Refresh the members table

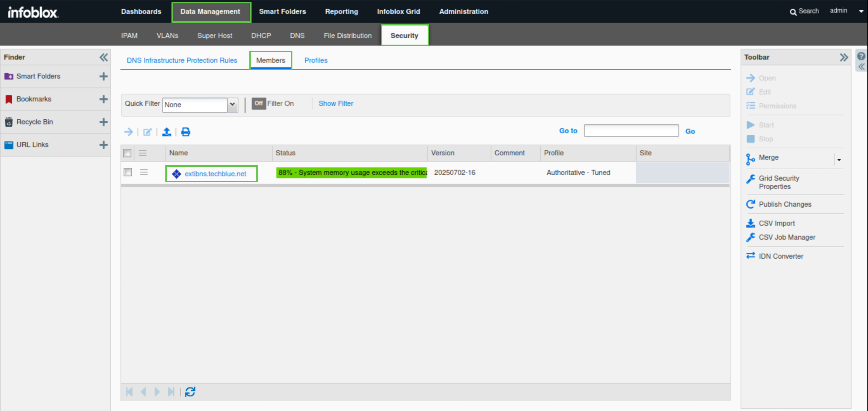190,391
